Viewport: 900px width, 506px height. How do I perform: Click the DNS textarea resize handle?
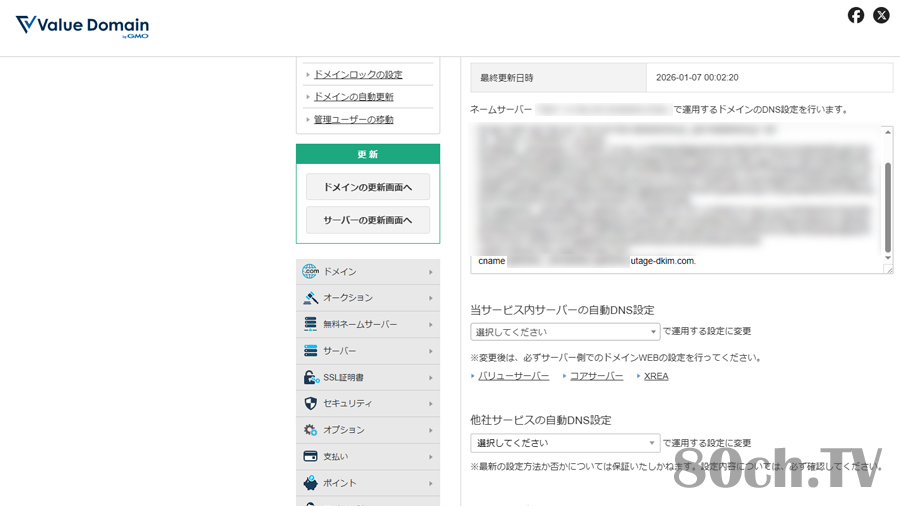[889, 269]
